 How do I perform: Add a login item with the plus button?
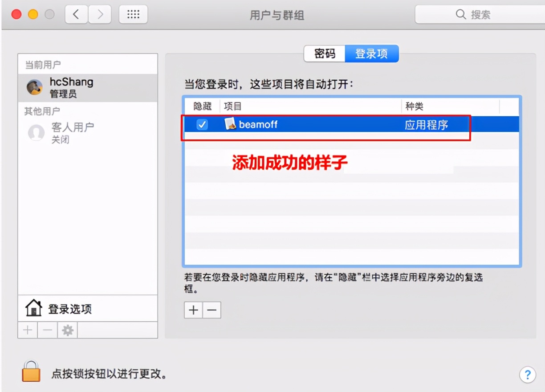coord(192,310)
